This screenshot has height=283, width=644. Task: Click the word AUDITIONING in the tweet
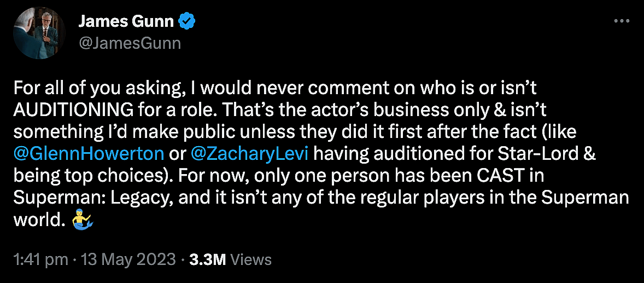[72, 108]
